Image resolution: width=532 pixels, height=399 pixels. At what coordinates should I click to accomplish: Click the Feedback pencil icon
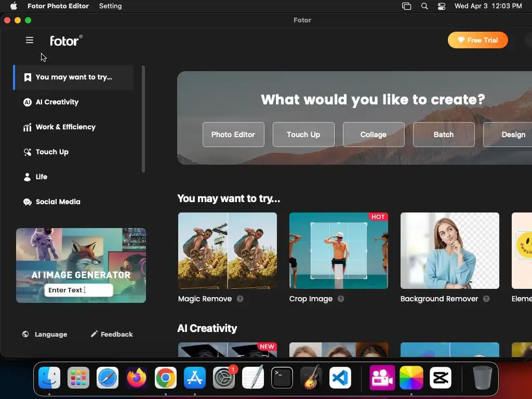pos(94,334)
